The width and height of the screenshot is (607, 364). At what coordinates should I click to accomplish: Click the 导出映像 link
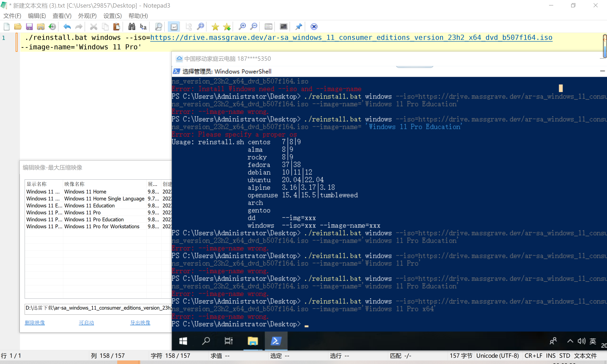tap(140, 322)
